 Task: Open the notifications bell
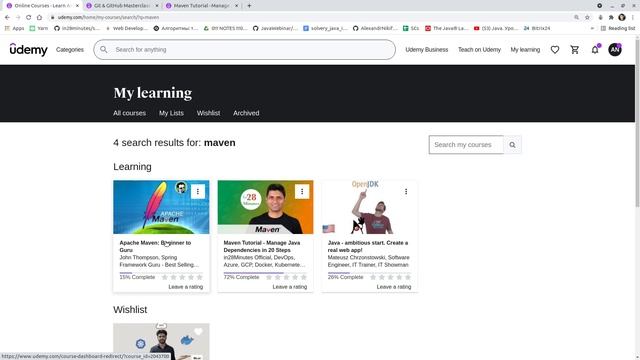[x=595, y=50]
